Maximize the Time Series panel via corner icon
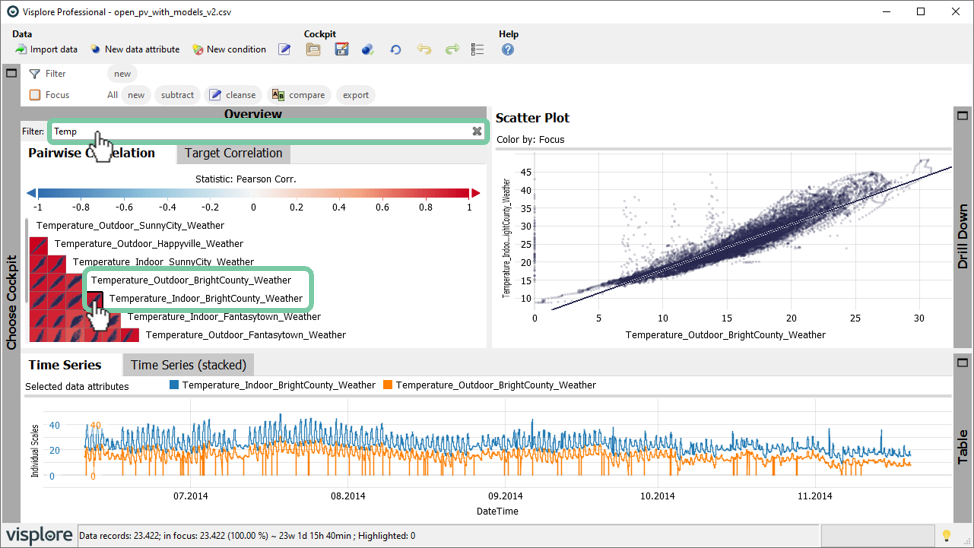The height and width of the screenshot is (548, 974). 962,362
